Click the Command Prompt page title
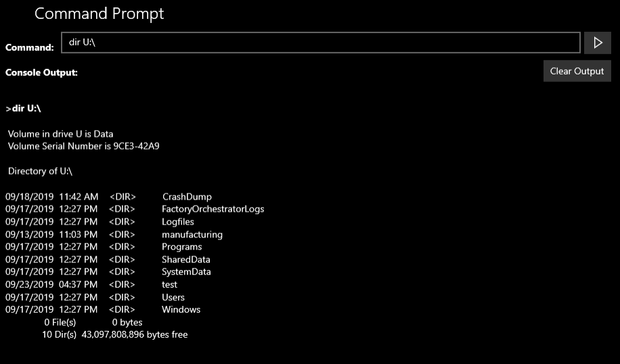This screenshot has width=620, height=364. pyautogui.click(x=99, y=14)
